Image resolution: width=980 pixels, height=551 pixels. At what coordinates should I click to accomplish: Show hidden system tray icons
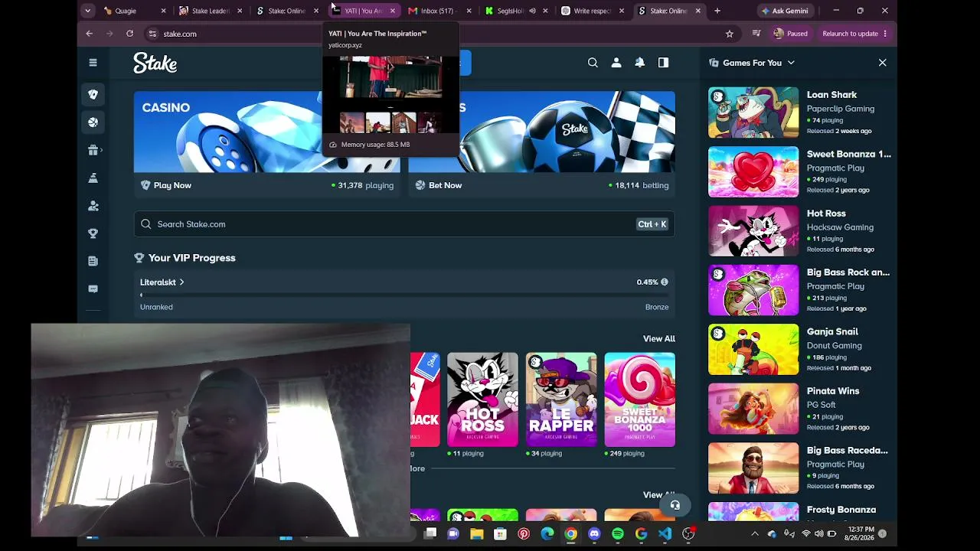click(x=755, y=534)
